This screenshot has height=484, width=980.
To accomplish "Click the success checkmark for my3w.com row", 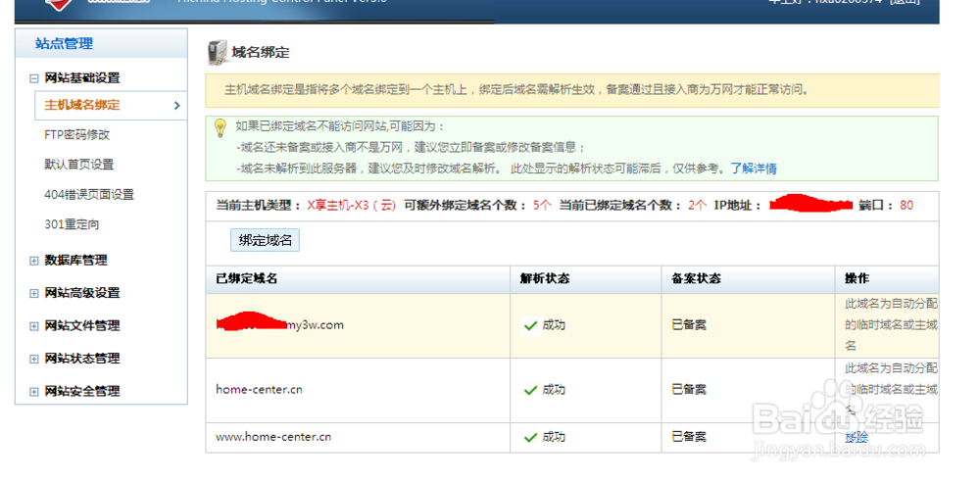I will tap(530, 325).
